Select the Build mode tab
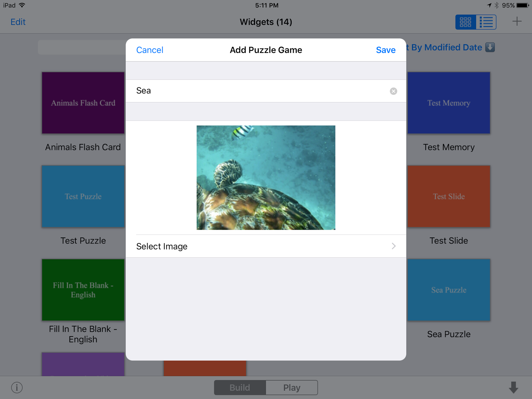The height and width of the screenshot is (399, 532). click(x=240, y=388)
